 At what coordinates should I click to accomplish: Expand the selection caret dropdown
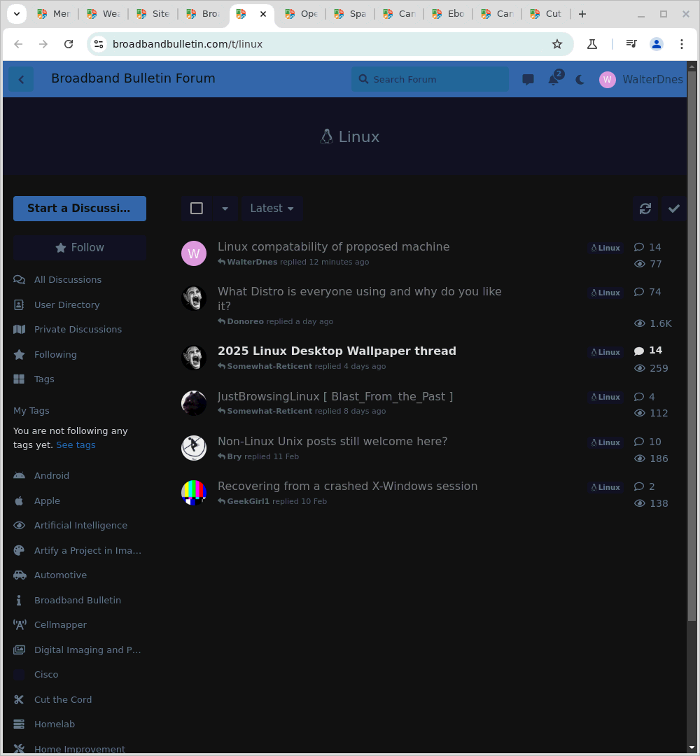tap(225, 209)
